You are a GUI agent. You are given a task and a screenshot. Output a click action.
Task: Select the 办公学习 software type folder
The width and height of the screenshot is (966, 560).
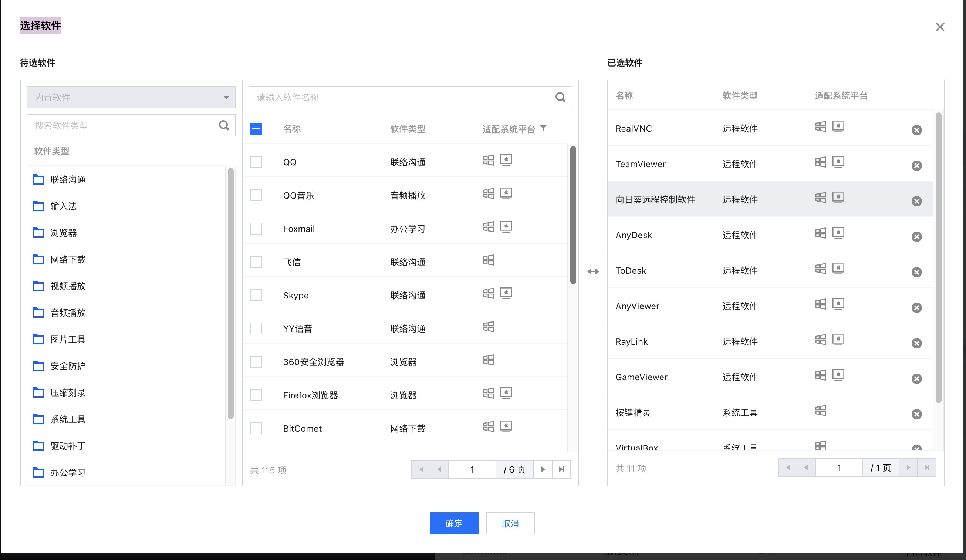click(x=60, y=473)
